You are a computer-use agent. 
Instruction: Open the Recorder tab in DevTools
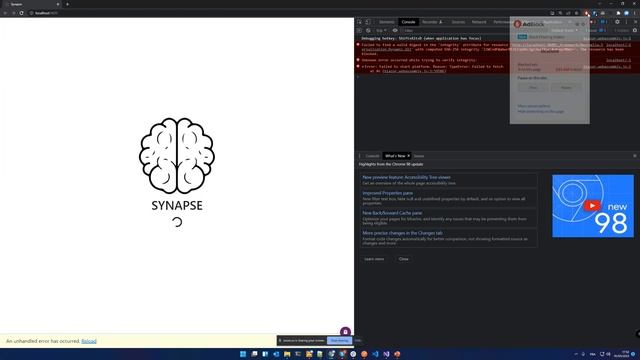pyautogui.click(x=432, y=22)
